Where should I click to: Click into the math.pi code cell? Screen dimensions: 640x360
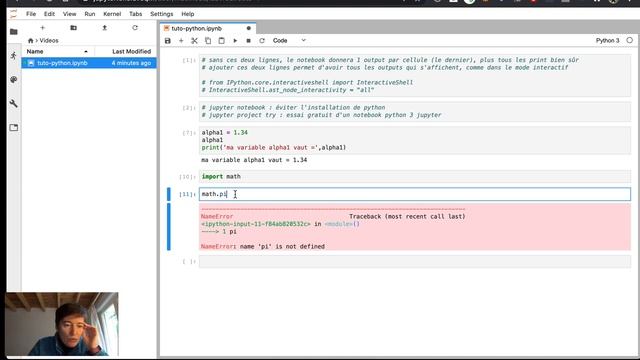coord(415,194)
